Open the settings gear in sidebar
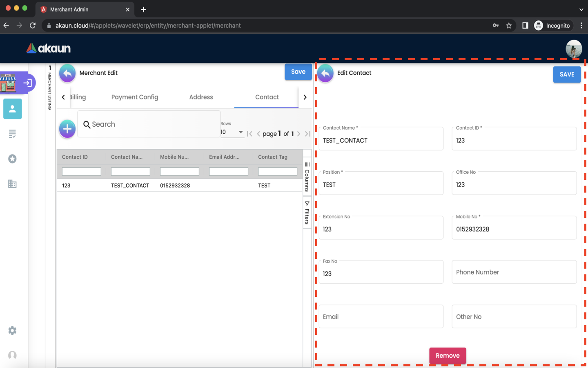The width and height of the screenshot is (588, 368). (12, 330)
